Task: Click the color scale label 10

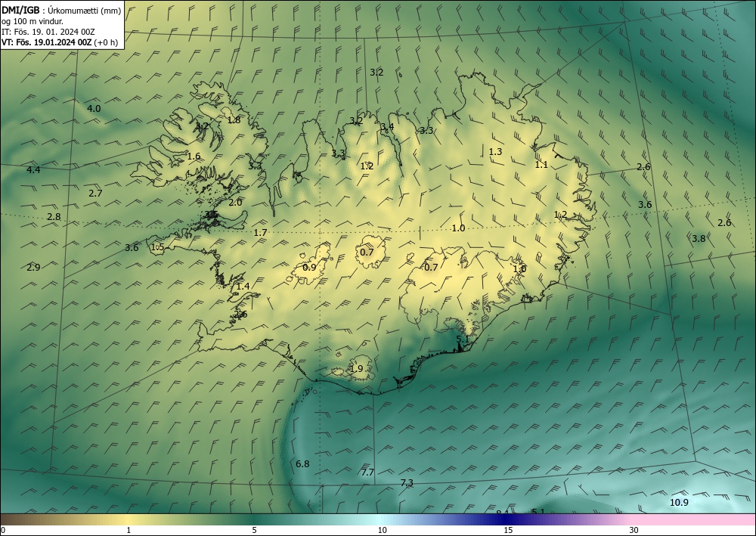Action: pyautogui.click(x=382, y=530)
